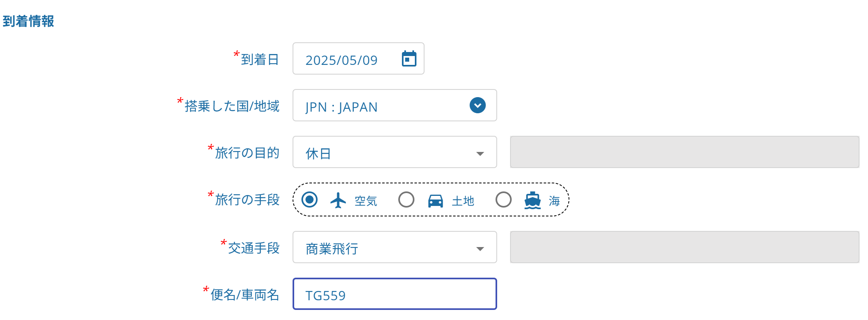The height and width of the screenshot is (320, 868).
Task: Click the gray field beside 交通手段
Action: click(685, 247)
